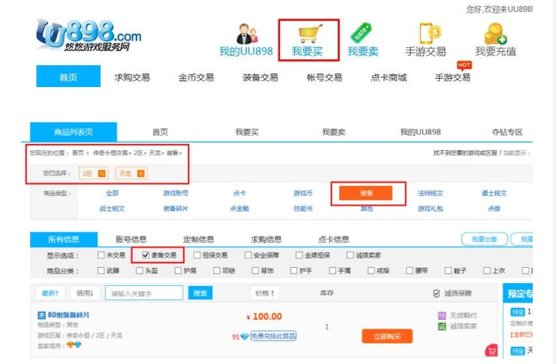Enable the 金牌担保 checkbox
The width and height of the screenshot is (556, 364).
click(299, 255)
